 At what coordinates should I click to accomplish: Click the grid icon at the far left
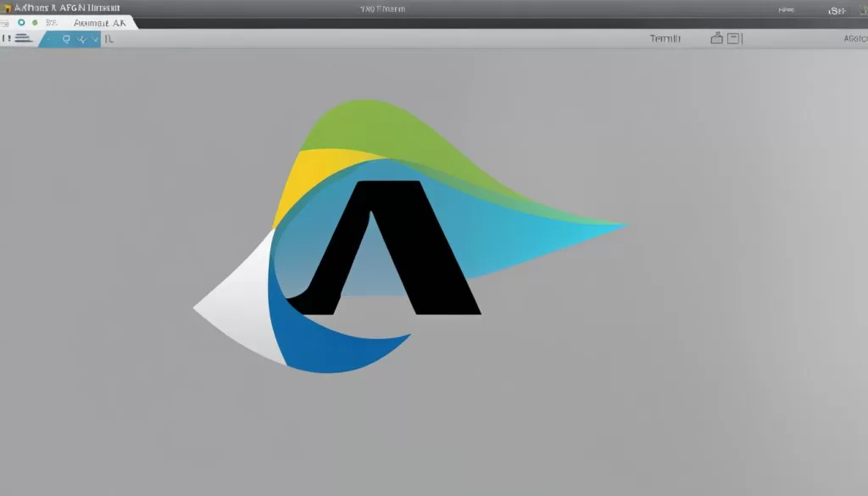(x=6, y=23)
